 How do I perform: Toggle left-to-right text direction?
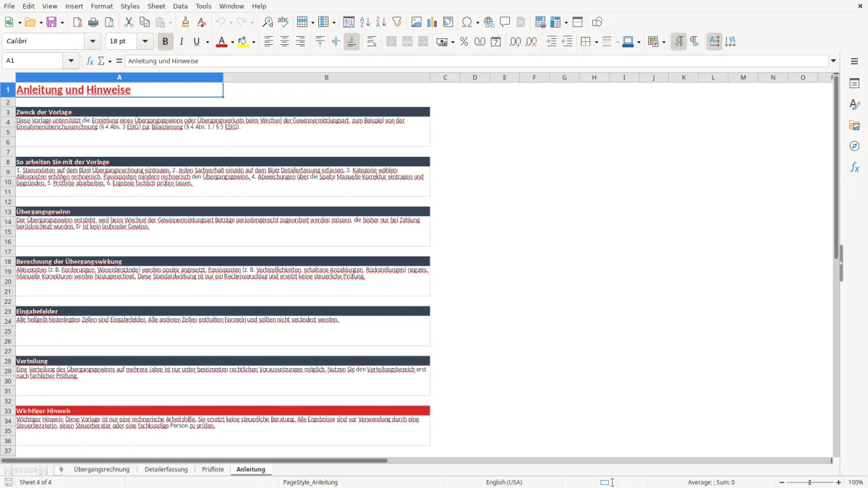[x=678, y=42]
